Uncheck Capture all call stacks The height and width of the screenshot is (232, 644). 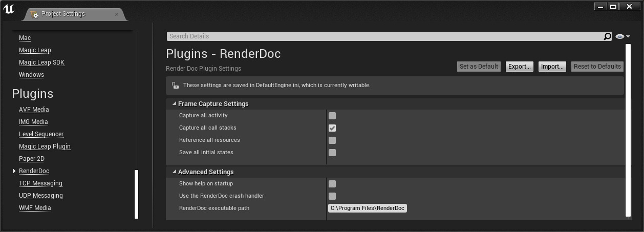coord(332,128)
